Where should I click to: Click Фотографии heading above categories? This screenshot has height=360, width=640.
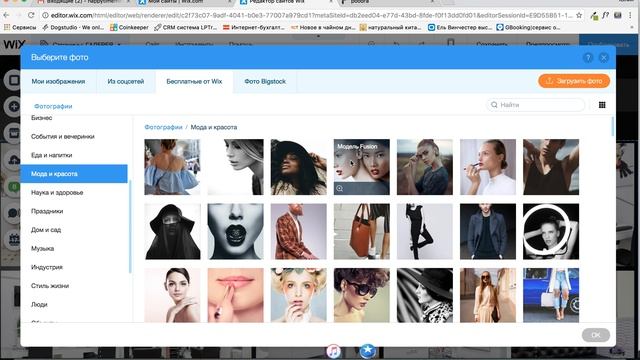(53, 106)
